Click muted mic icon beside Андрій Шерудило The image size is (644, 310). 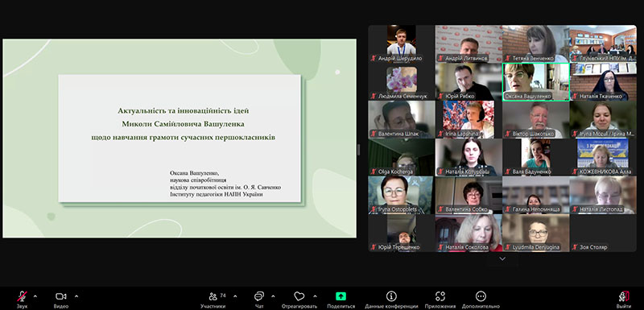(x=374, y=58)
